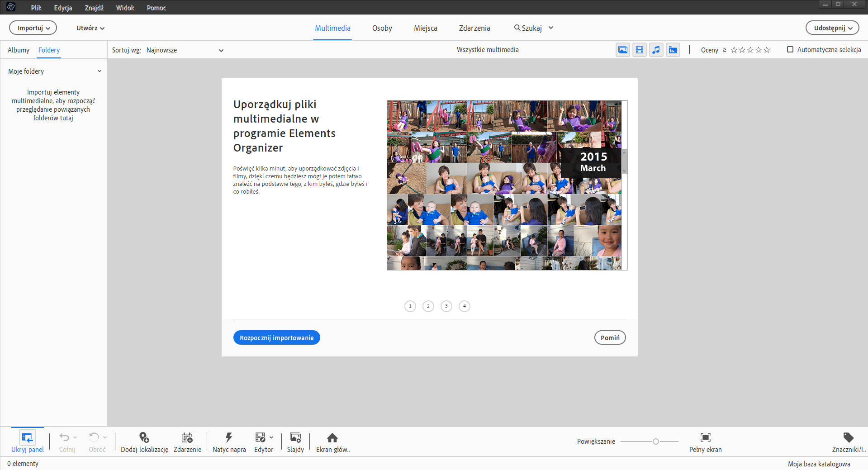
Task: Click the Pełny ekran fullscreen icon
Action: [706, 437]
